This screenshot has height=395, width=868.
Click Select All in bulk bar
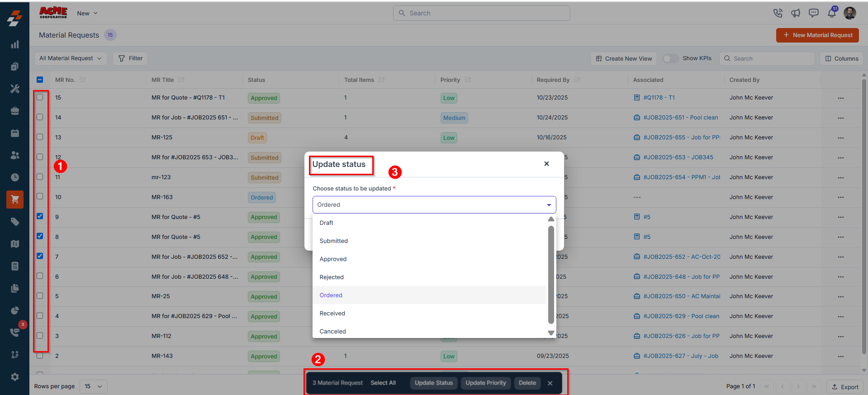pos(383,383)
